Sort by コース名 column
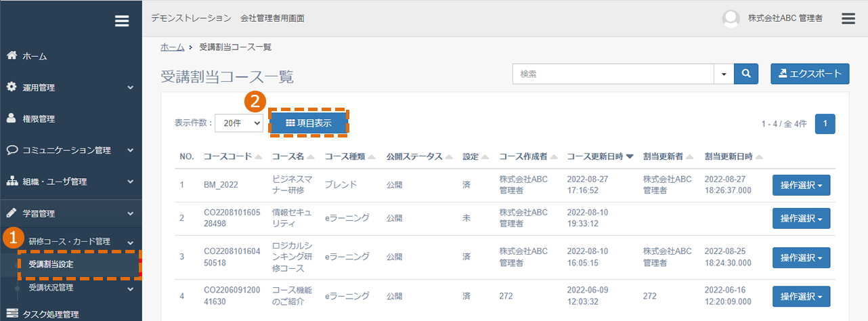The image size is (868, 321). click(292, 156)
